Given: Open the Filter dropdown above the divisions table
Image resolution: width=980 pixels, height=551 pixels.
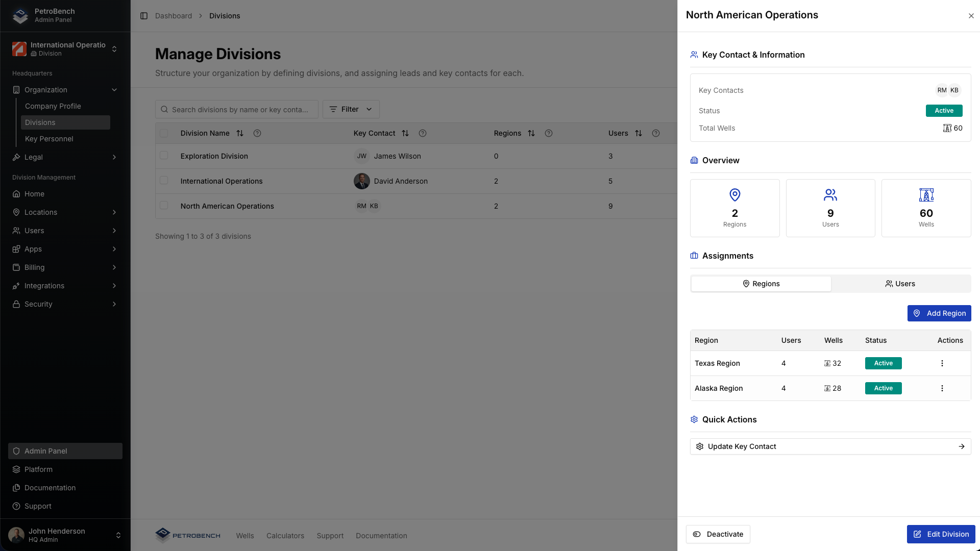Looking at the screenshot, I should [x=351, y=109].
